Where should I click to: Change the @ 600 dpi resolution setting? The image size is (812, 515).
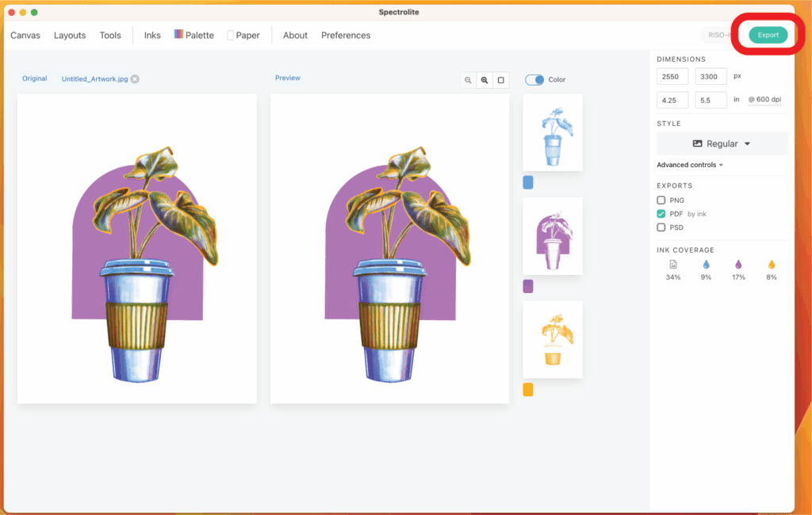(764, 99)
